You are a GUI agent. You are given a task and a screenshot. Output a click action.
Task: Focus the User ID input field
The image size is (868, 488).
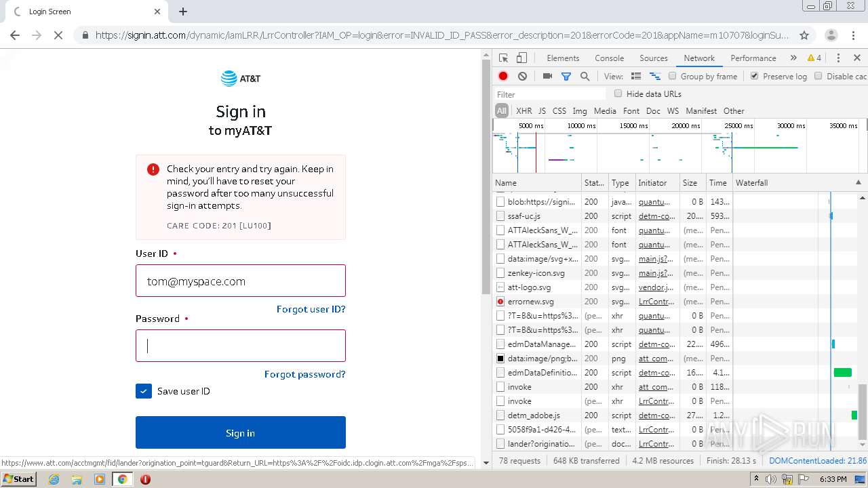pyautogui.click(x=241, y=281)
